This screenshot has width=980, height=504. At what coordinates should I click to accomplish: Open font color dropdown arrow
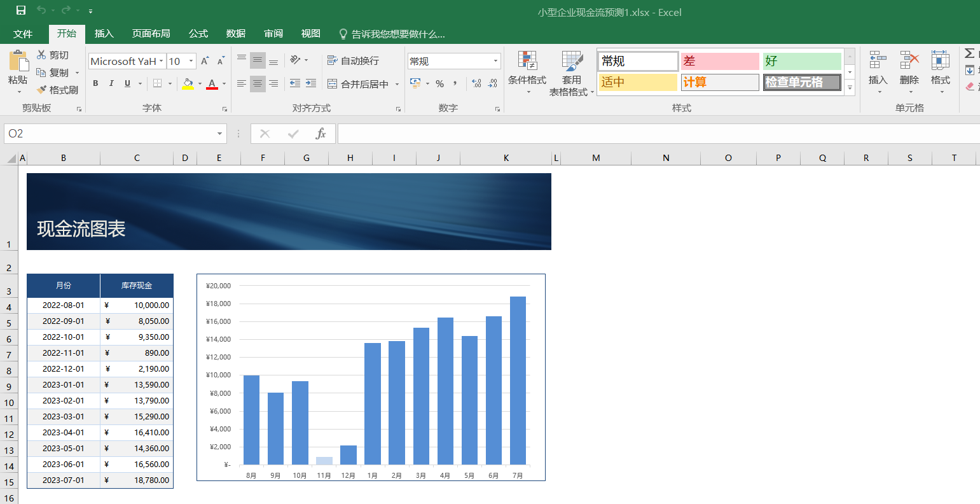224,83
